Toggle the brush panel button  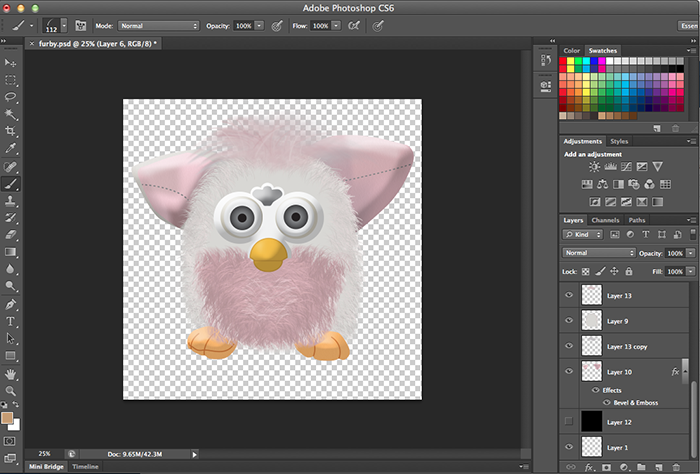point(80,26)
